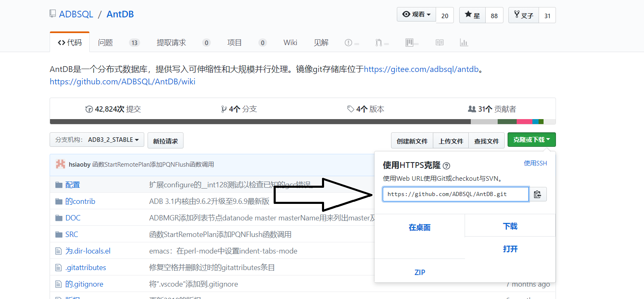Click blue segment of language bar
The image size is (644, 299).
pyautogui.click(x=535, y=122)
